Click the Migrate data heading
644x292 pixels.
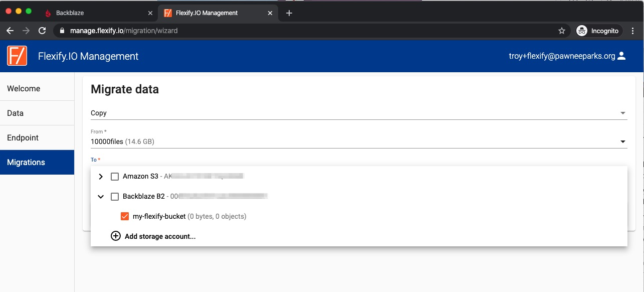coord(125,89)
